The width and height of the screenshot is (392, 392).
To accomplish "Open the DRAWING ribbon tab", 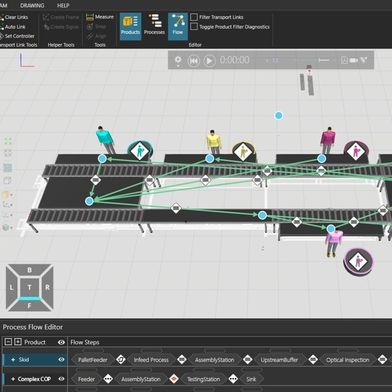I will 32,5.
